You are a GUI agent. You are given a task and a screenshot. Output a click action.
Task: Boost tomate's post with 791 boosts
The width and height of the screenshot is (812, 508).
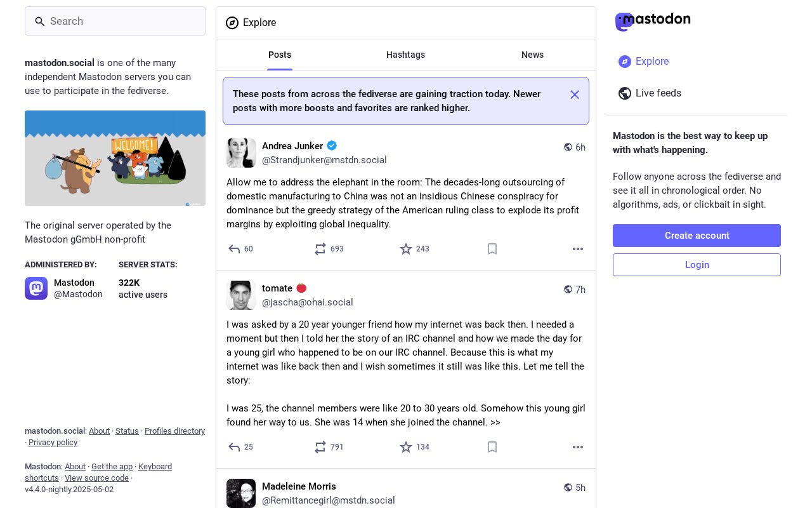click(329, 447)
